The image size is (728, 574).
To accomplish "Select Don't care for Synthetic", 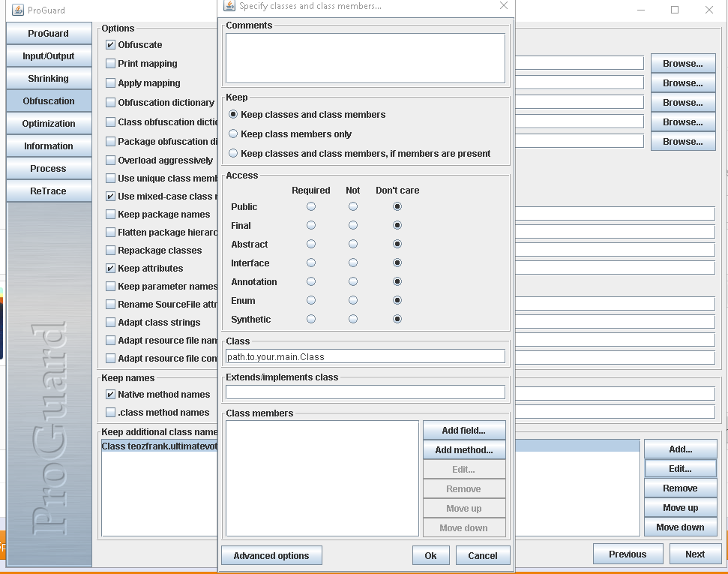I will click(x=397, y=320).
